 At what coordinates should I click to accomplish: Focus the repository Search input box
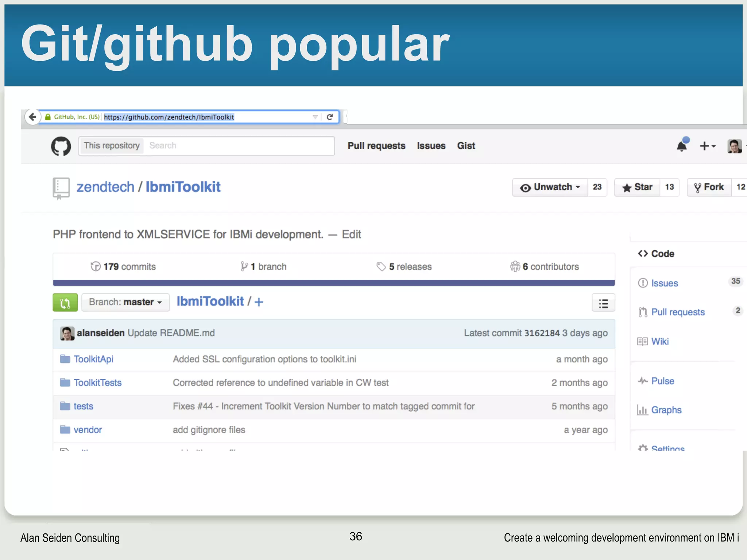click(239, 145)
